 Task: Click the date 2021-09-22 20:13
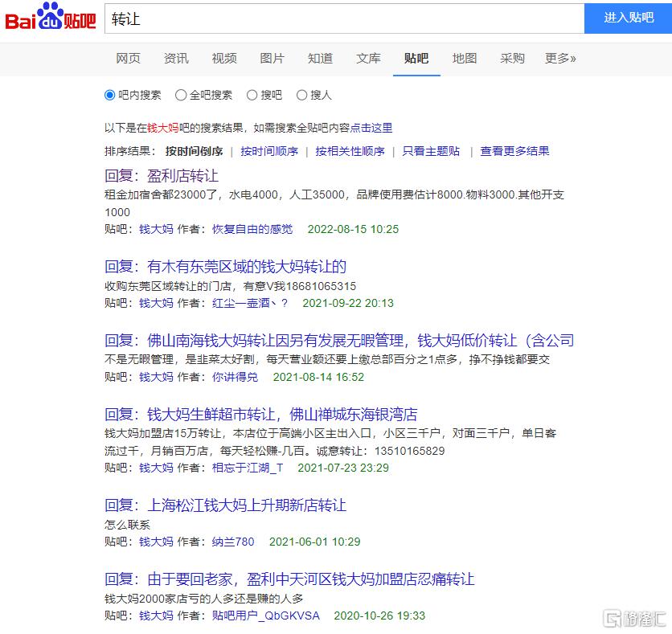[348, 303]
